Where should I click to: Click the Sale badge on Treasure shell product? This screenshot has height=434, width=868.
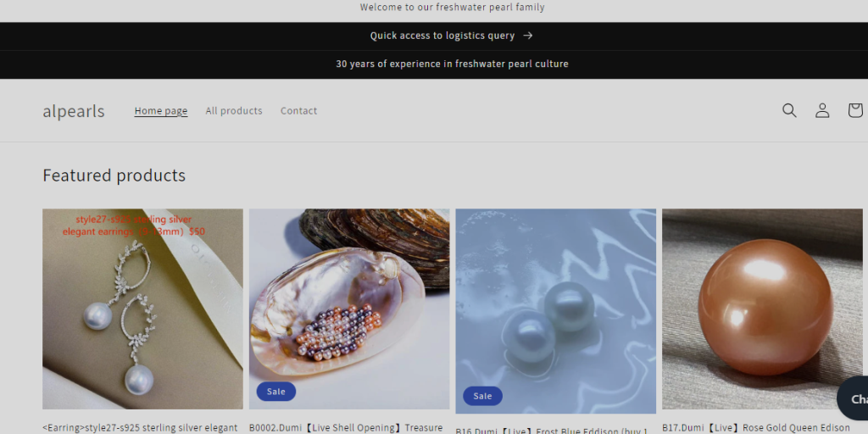[x=275, y=392]
